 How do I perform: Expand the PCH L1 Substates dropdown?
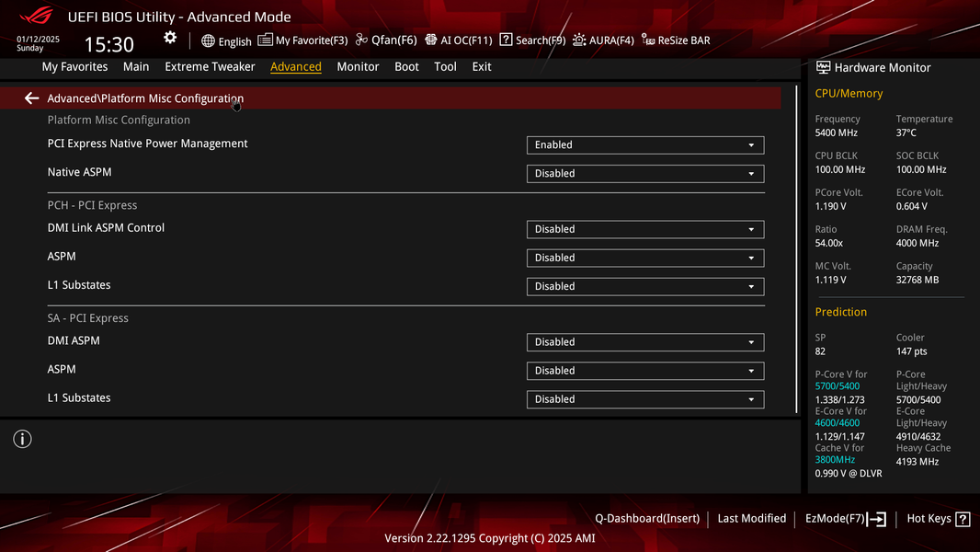(645, 286)
